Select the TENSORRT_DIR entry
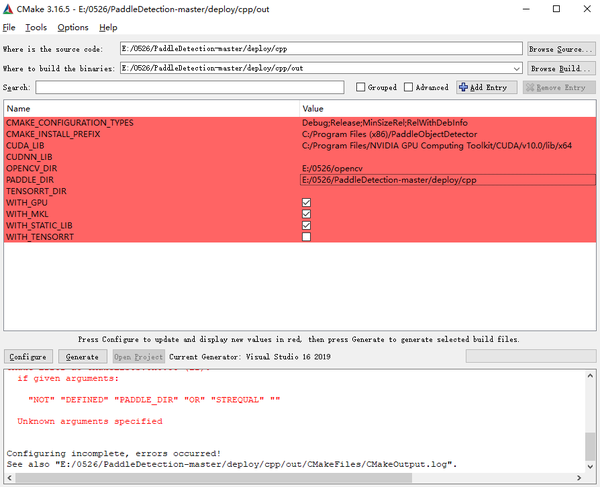 point(36,191)
